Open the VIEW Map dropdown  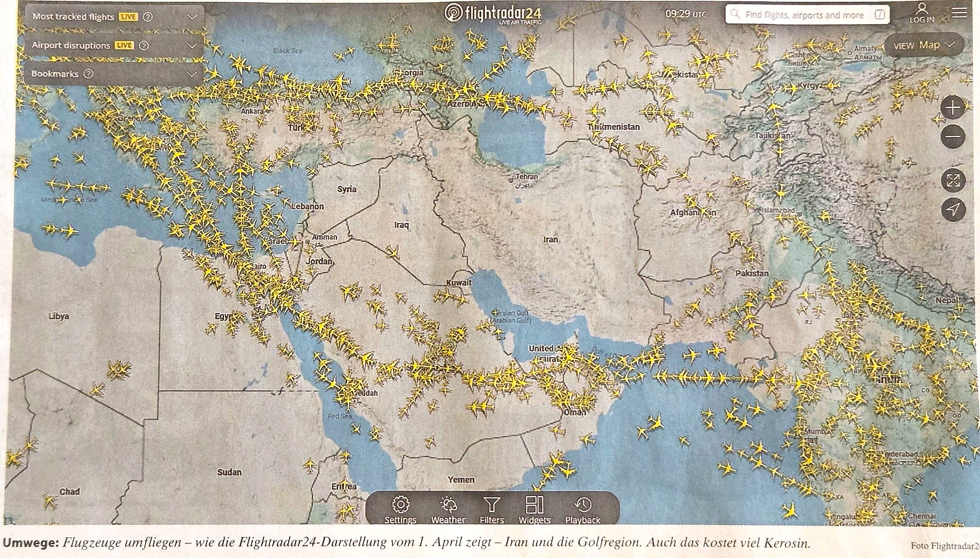[923, 46]
